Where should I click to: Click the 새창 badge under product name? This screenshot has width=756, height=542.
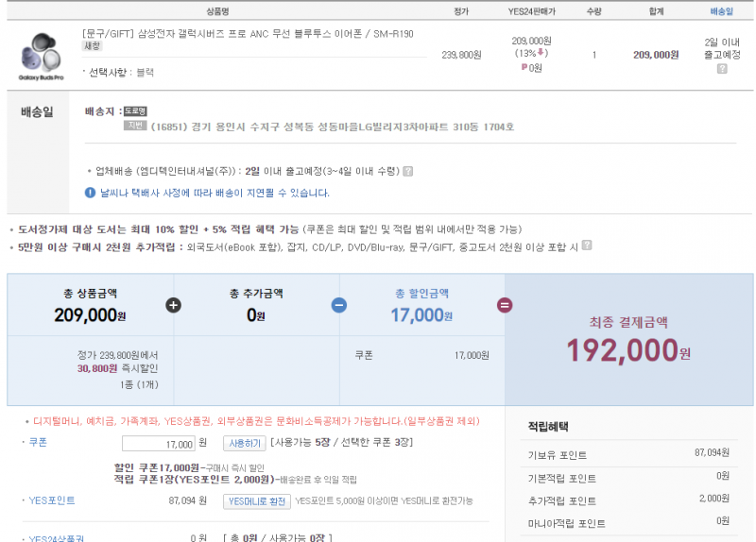coord(93,46)
